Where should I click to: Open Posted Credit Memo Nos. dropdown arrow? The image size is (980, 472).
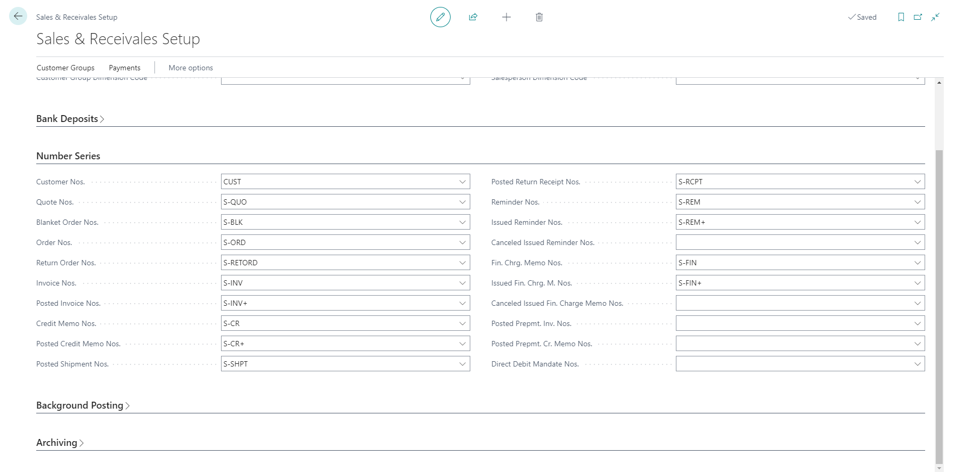coord(462,344)
